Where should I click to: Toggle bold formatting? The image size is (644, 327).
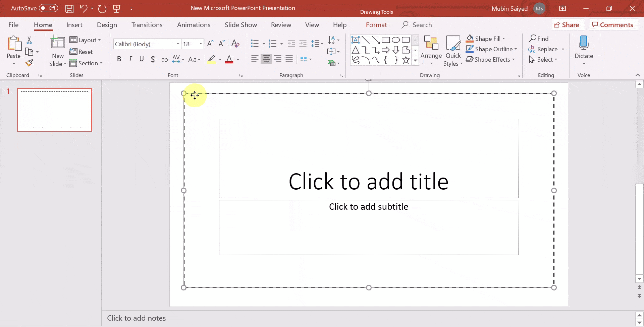pyautogui.click(x=119, y=59)
